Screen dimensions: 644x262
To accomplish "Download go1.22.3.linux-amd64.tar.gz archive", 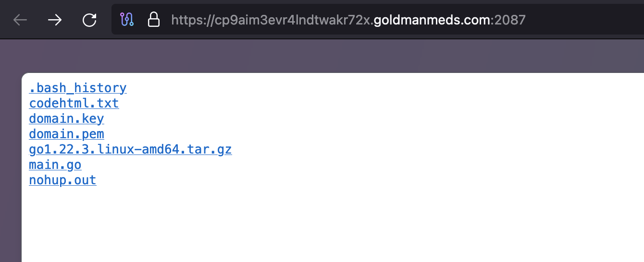I will pos(130,149).
